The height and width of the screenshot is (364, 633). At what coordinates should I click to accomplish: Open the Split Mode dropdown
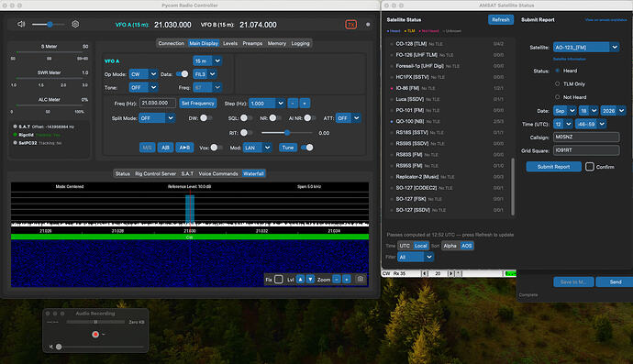[157, 118]
